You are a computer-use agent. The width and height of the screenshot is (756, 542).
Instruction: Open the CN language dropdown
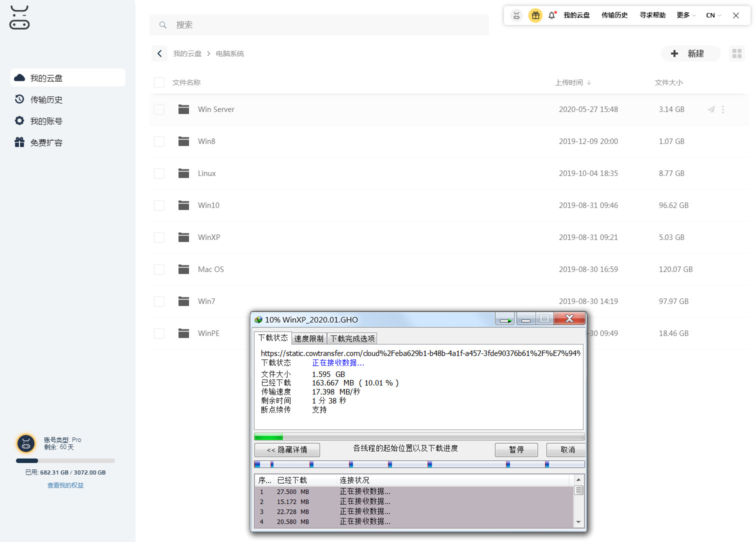coord(713,15)
